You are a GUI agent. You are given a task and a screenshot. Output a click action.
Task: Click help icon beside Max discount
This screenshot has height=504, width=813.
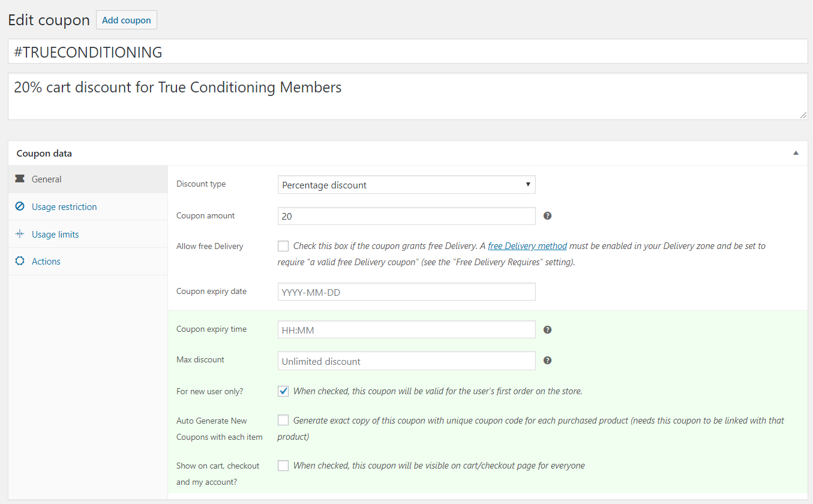coord(547,361)
